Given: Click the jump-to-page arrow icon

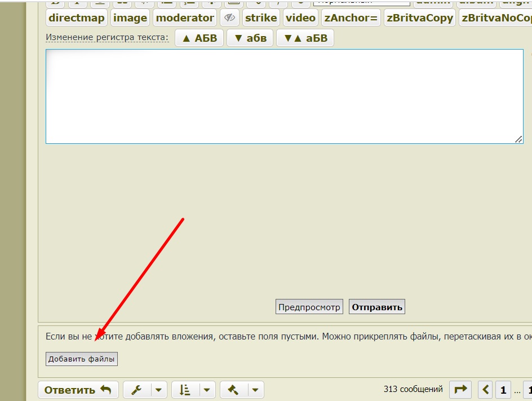Looking at the screenshot, I should click(x=460, y=389).
